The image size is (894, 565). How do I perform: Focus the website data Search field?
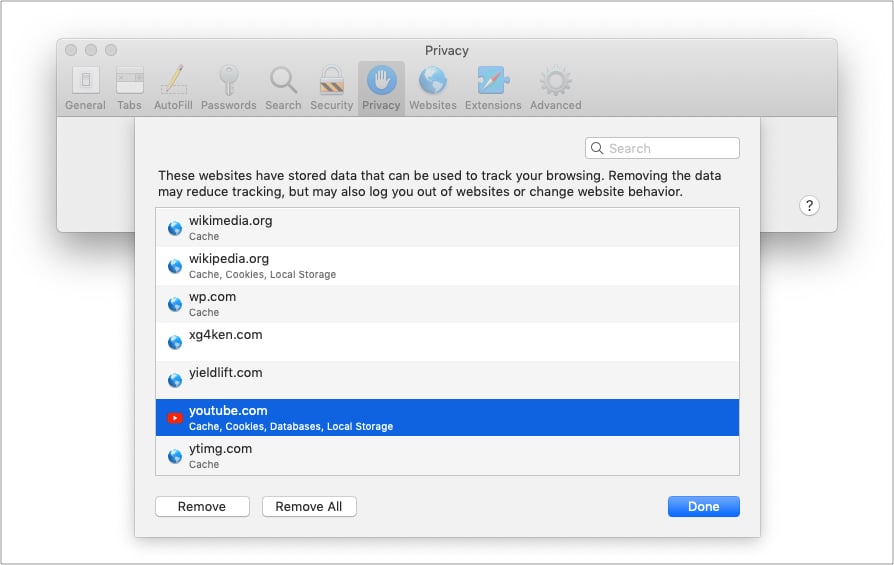pyautogui.click(x=663, y=148)
